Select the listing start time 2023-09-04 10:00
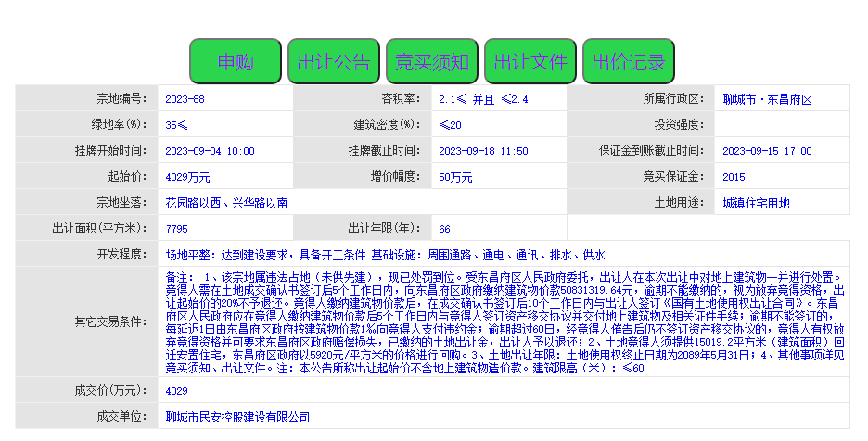 (210, 151)
